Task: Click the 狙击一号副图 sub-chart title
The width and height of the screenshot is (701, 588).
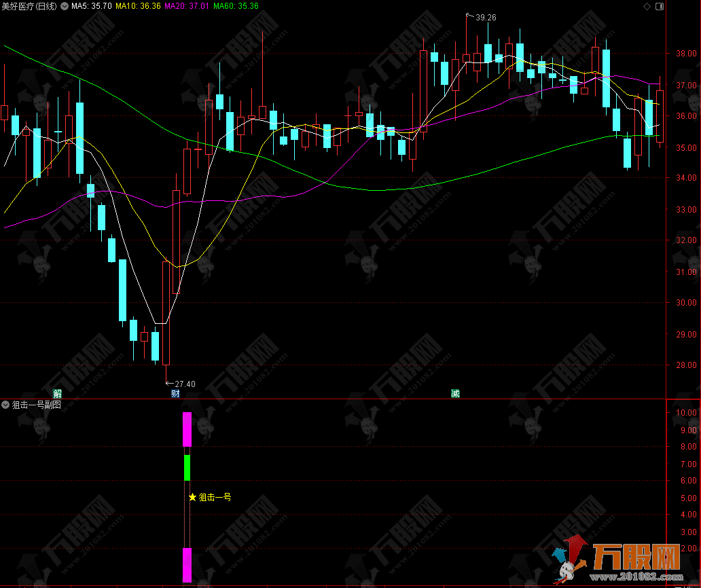Action: coord(36,405)
